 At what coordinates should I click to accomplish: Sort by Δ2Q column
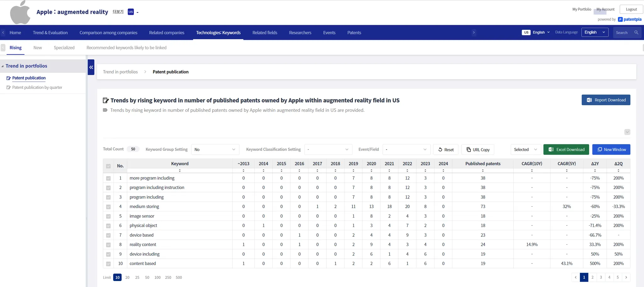[619, 171]
